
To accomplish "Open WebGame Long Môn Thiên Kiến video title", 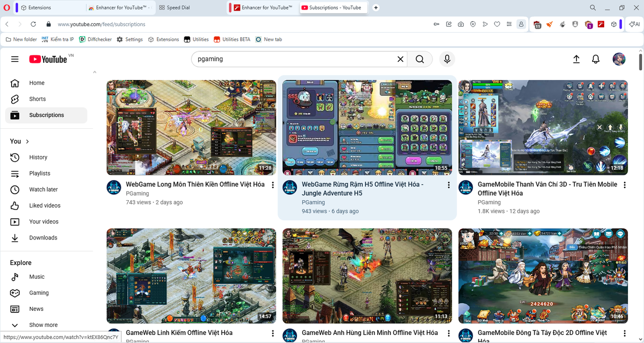I will point(195,185).
